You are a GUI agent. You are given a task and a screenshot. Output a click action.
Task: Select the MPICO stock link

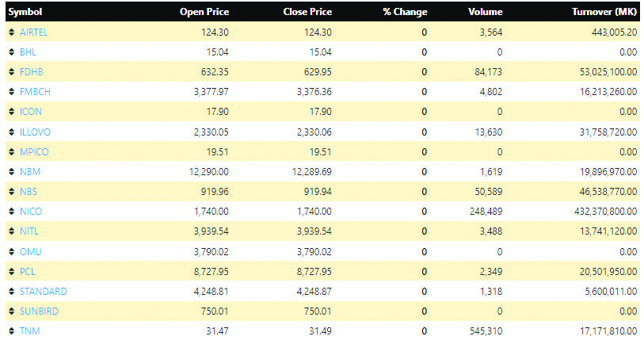coord(33,151)
